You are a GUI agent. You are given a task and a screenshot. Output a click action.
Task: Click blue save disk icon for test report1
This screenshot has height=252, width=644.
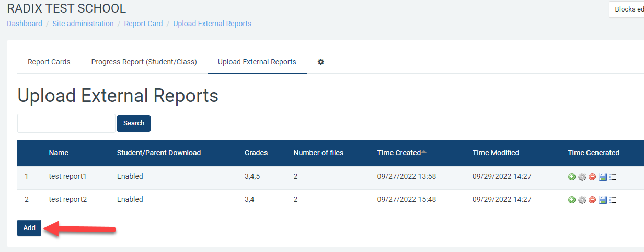tap(602, 177)
